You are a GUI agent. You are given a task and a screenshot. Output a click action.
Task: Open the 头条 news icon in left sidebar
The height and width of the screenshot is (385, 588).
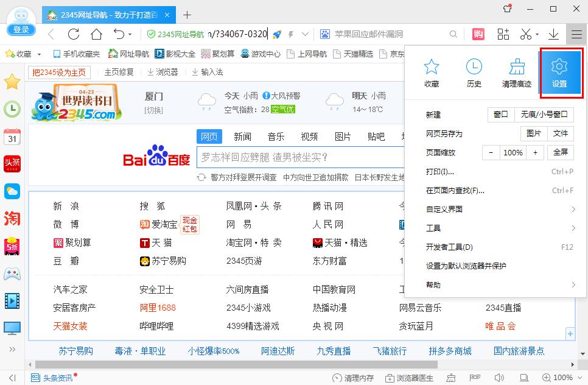[12, 163]
